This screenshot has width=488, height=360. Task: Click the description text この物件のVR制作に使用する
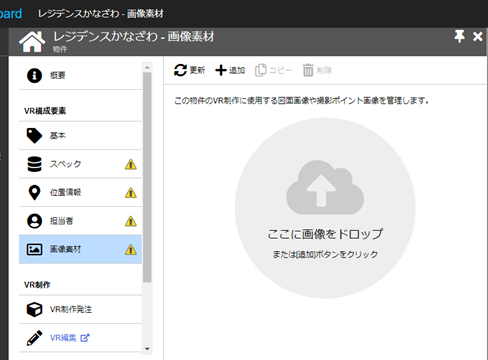pos(301,100)
